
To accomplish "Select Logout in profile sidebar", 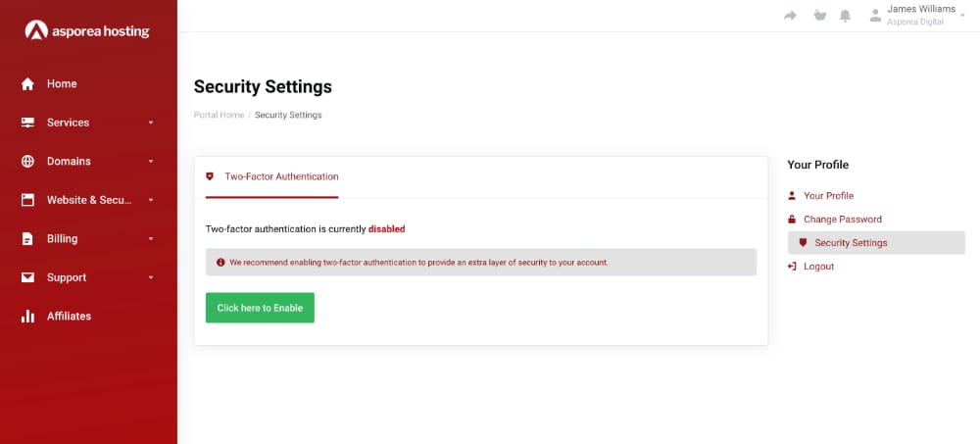I will coord(818,267).
